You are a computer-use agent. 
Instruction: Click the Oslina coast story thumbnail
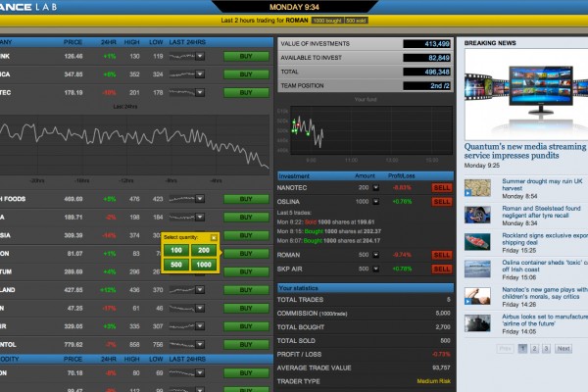pyautogui.click(x=477, y=269)
